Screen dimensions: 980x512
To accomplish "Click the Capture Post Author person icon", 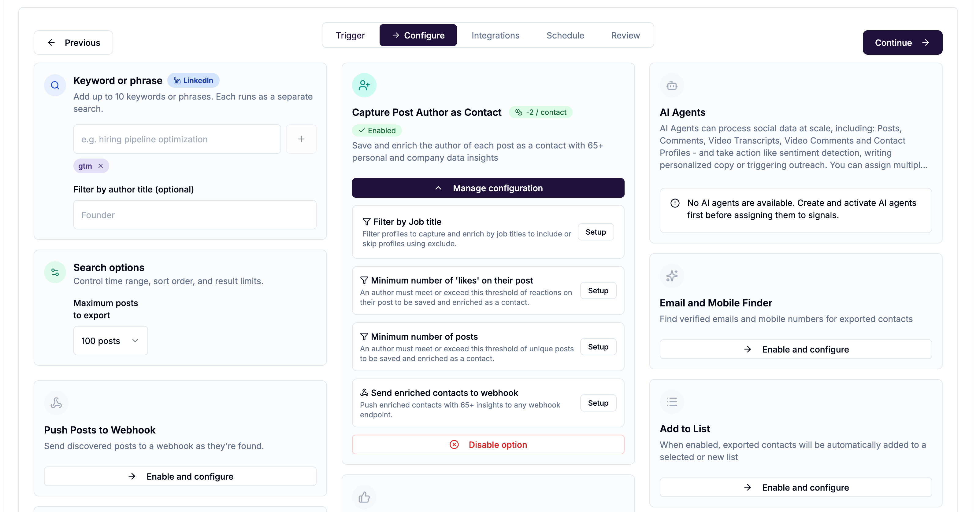I will (x=364, y=85).
